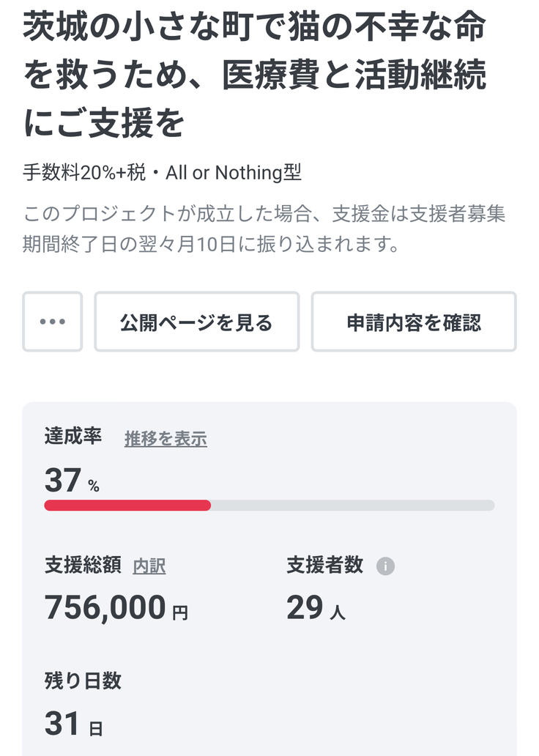This screenshot has width=539, height=756.
Task: Click the 手数料20%+税 All or Nothing型 text
Action: [162, 173]
